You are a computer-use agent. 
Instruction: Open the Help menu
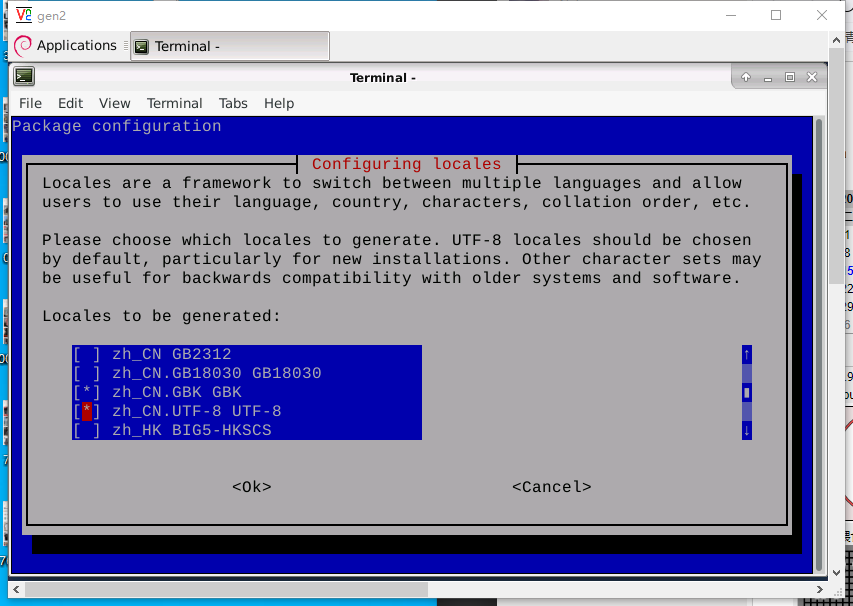pyautogui.click(x=279, y=103)
